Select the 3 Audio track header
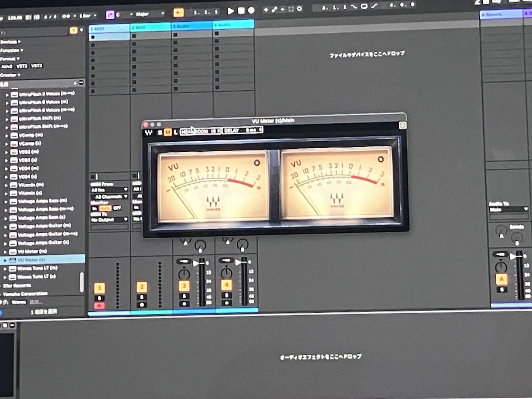532x399 pixels. (192, 26)
